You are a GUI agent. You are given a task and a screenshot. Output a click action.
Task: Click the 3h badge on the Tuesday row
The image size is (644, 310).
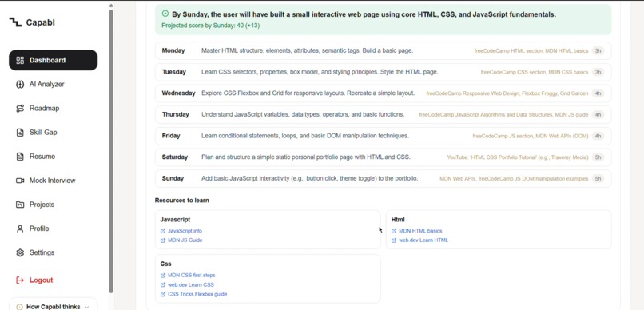tap(598, 72)
